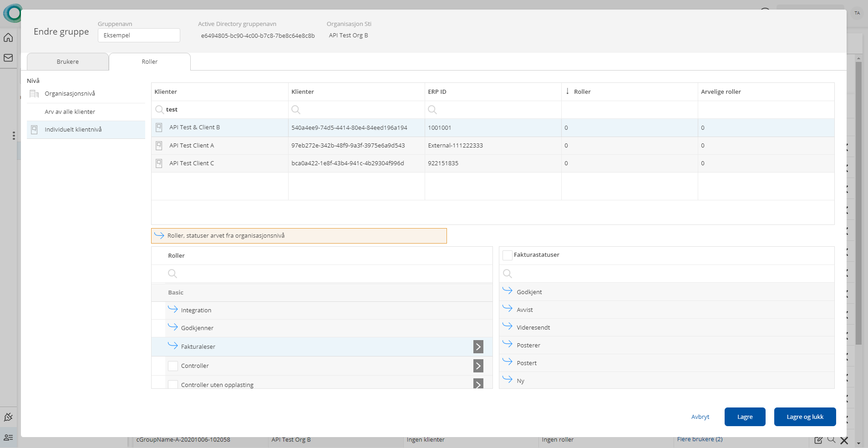Click the Lagre og lukk button
This screenshot has height=448, width=868.
[x=804, y=417]
